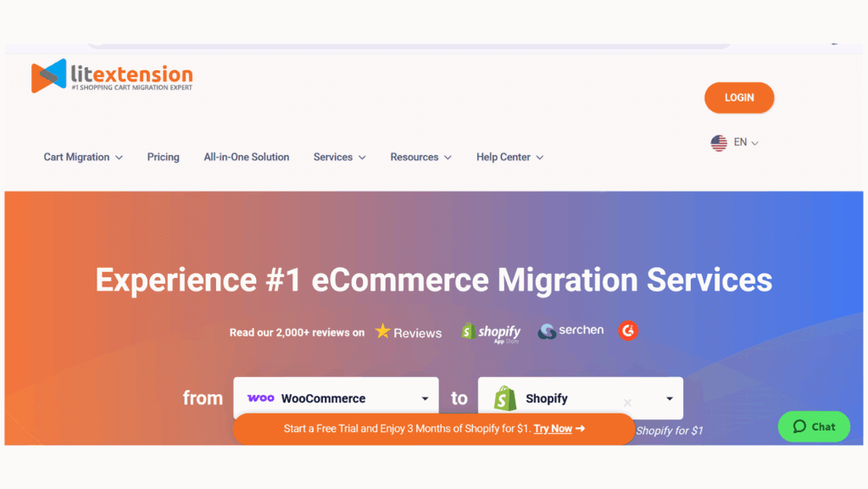Clear the Shopify target cart selection
Viewport: 868px width, 489px height.
[627, 403]
